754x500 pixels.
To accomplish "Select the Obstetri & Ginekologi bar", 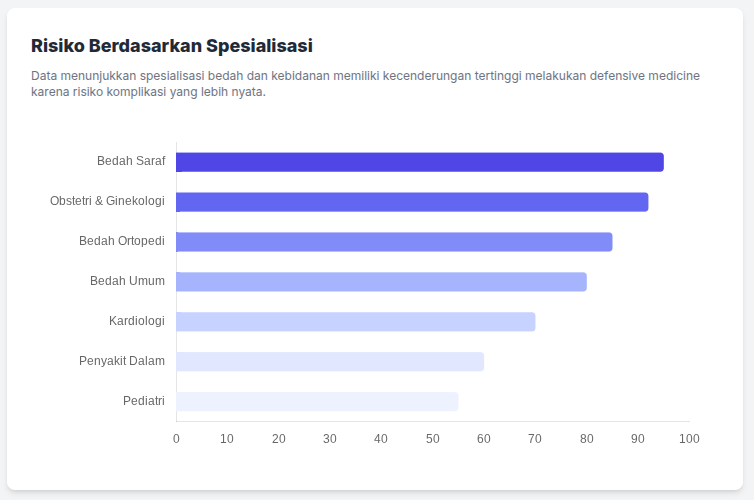I will click(x=412, y=202).
